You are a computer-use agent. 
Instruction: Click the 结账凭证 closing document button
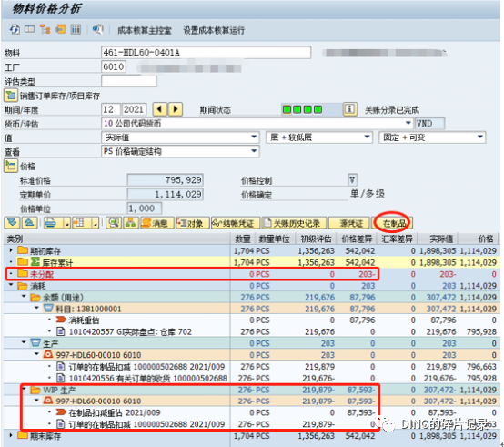(236, 222)
